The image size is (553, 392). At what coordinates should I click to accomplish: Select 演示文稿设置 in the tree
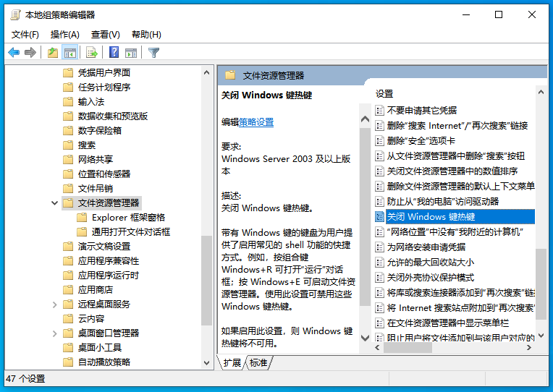point(104,247)
